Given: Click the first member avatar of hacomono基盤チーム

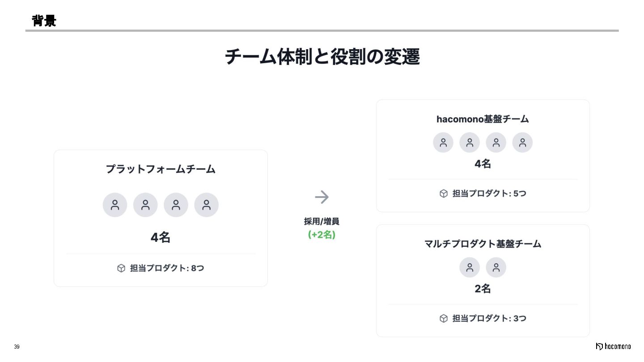Looking at the screenshot, I should click(443, 143).
